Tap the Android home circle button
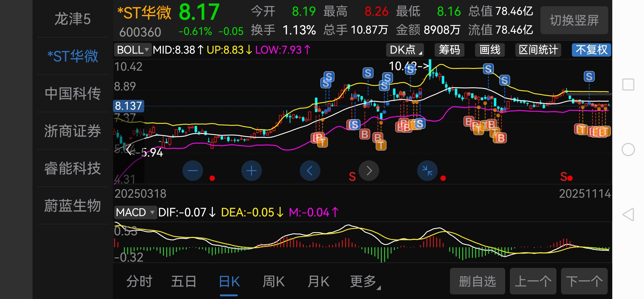This screenshot has height=299, width=644. point(628,149)
